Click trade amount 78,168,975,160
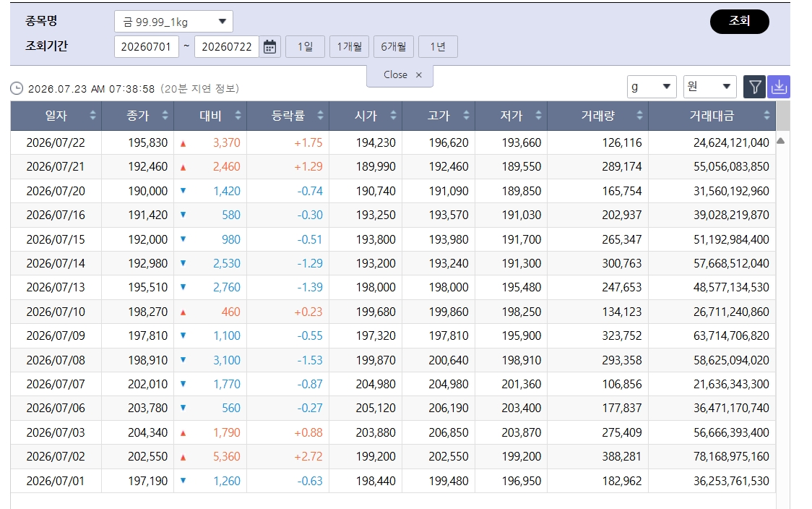 pos(731,456)
